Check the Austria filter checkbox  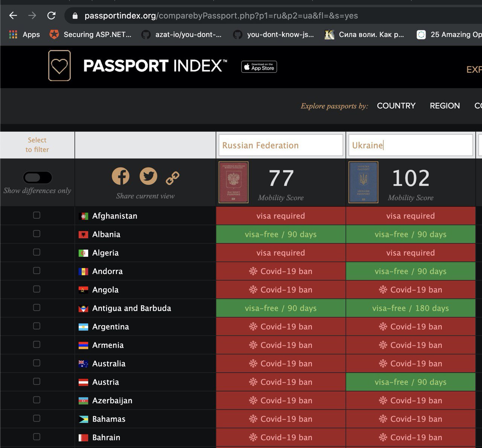(x=37, y=381)
